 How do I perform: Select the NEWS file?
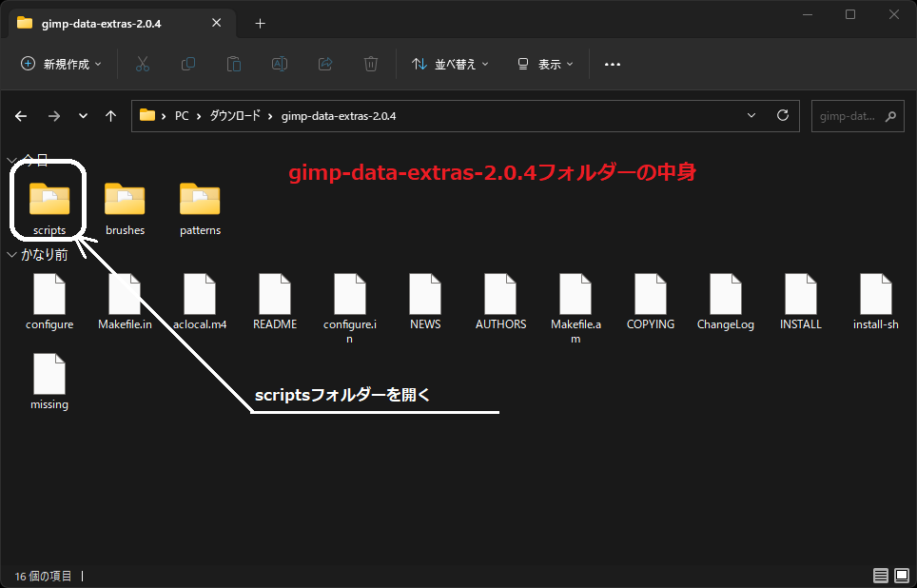click(425, 302)
